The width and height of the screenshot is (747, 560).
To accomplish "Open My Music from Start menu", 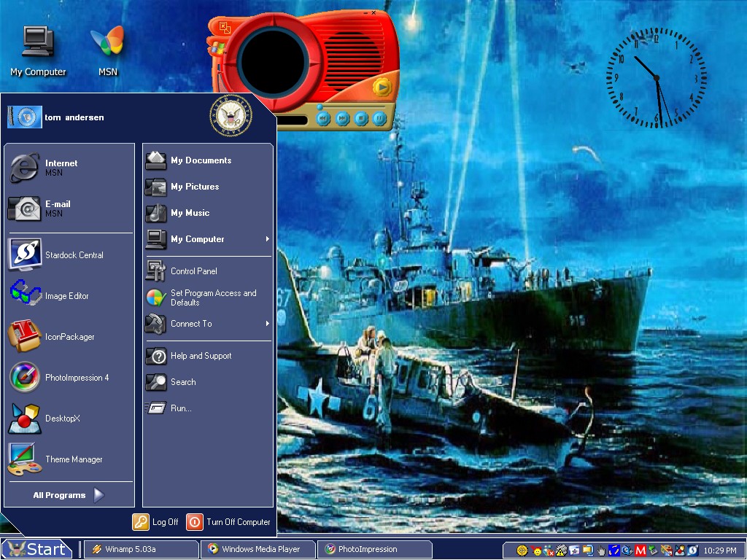I will pyautogui.click(x=208, y=213).
